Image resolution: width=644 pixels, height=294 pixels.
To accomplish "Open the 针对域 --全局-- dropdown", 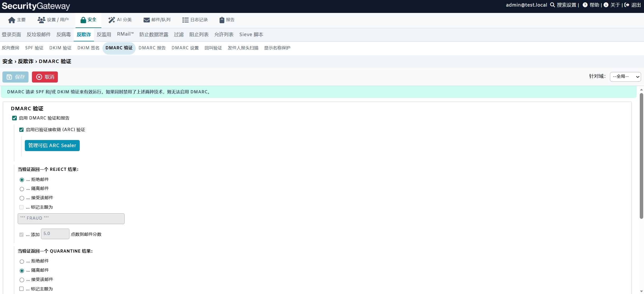I will click(625, 77).
